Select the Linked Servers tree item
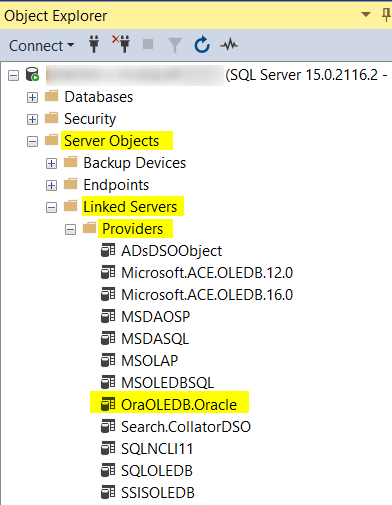392x505 pixels. coord(130,207)
